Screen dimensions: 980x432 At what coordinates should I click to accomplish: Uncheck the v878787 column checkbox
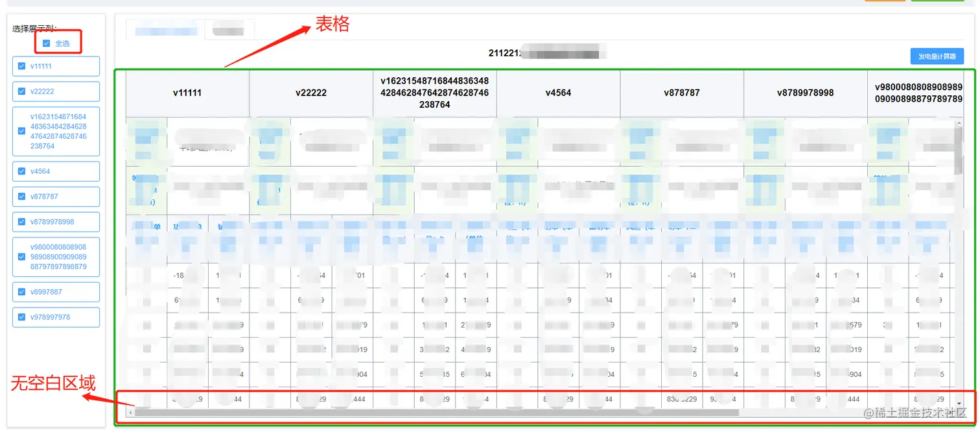tap(22, 197)
